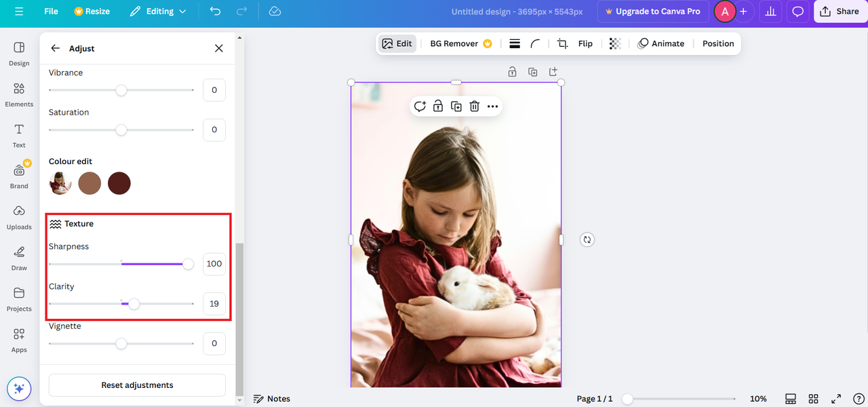Click the zoom slider handle
The image size is (868, 407).
pos(628,399)
